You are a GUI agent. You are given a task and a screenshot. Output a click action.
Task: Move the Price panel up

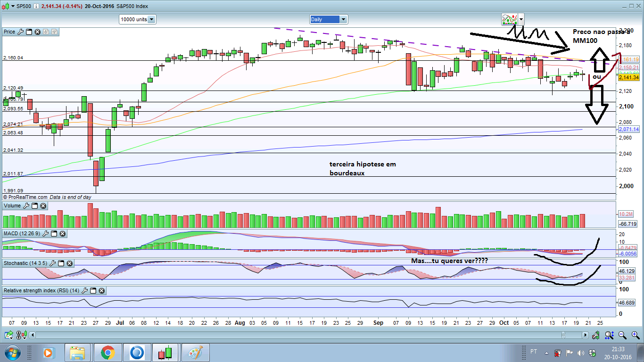(54, 32)
